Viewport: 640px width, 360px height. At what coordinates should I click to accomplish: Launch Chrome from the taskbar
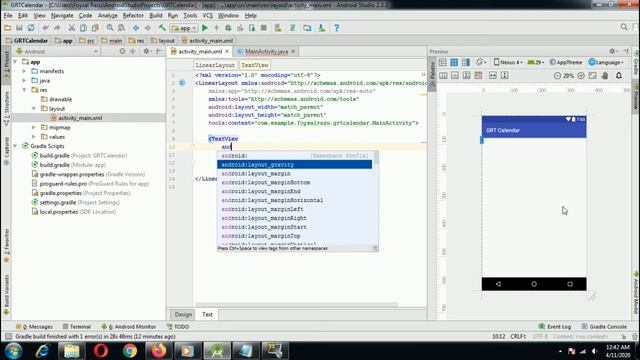[130, 351]
